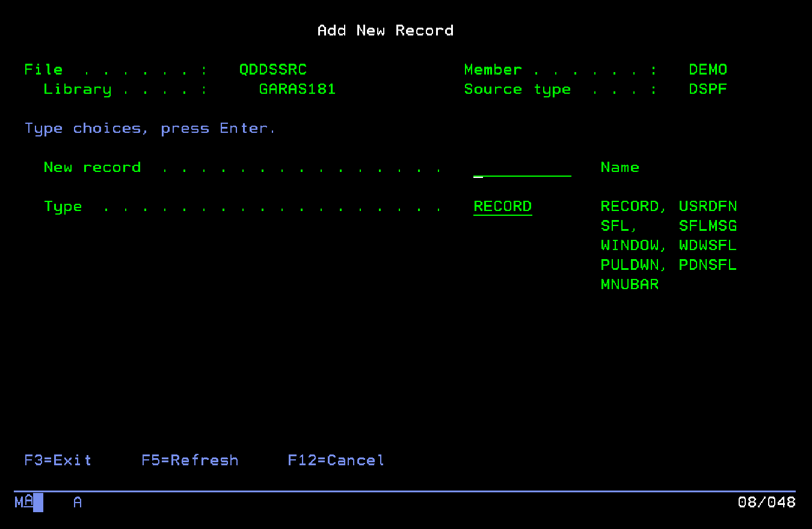Image resolution: width=812 pixels, height=529 pixels.
Task: Click the PULDWN type option
Action: 630,265
